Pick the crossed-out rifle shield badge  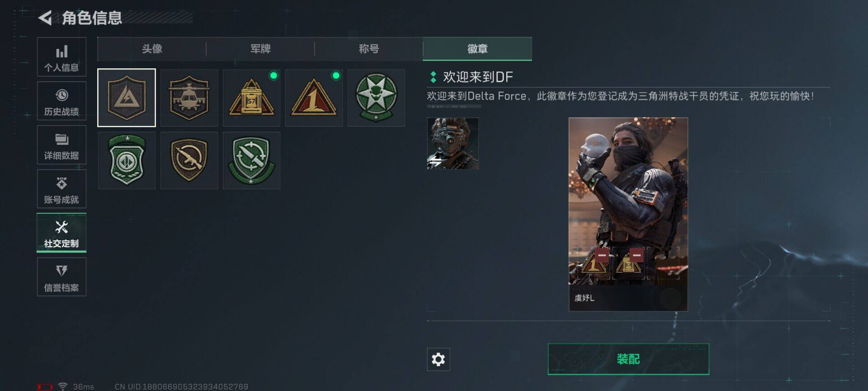point(189,160)
